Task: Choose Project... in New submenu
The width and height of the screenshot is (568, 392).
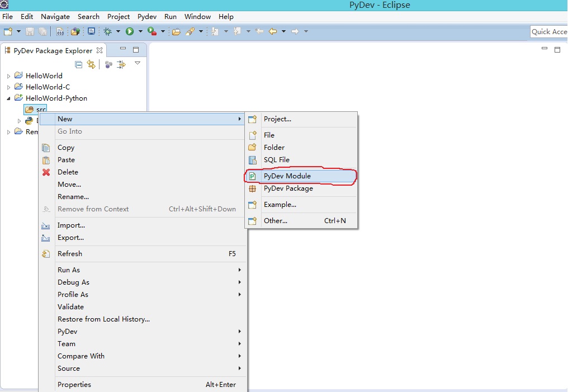Action: 301,119
